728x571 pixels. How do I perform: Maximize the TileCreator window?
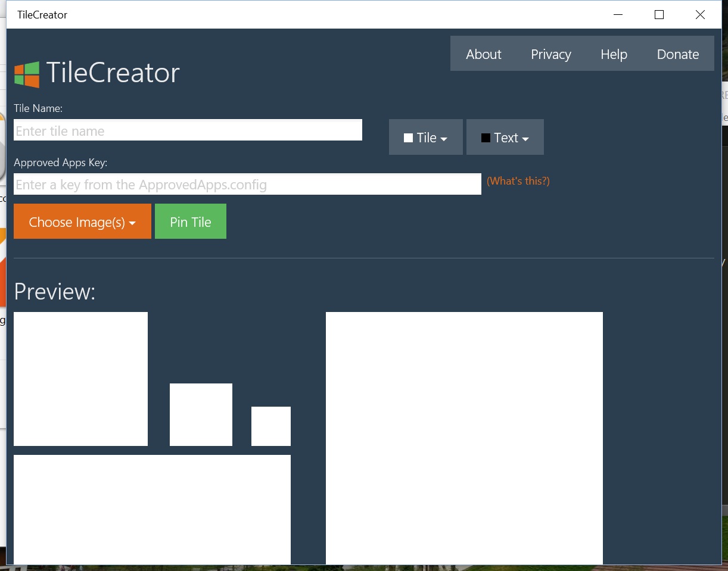pos(659,15)
